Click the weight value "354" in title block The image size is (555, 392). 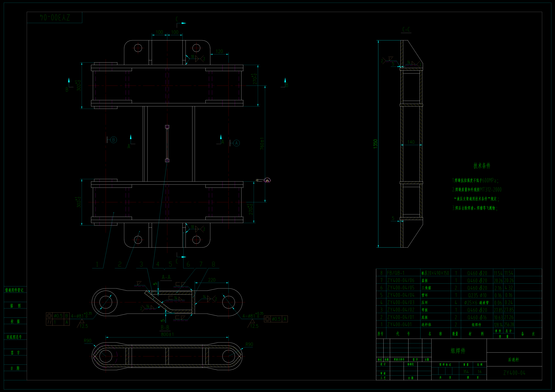[466, 372]
